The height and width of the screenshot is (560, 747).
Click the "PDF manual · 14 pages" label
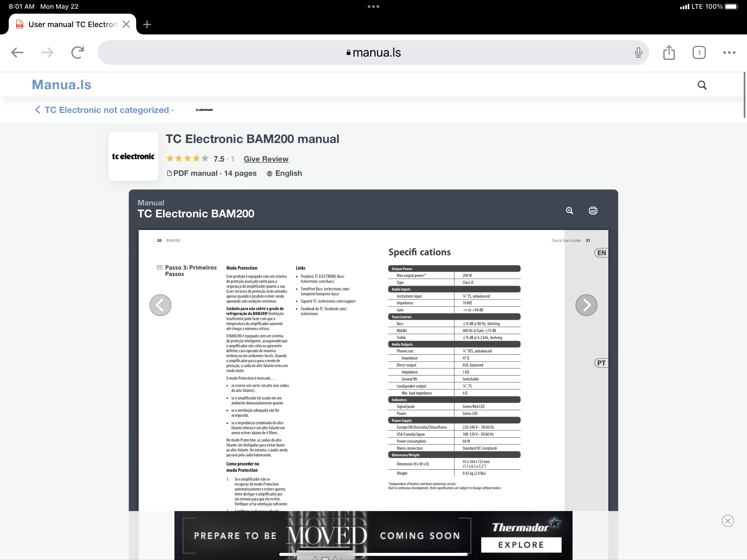pos(212,173)
